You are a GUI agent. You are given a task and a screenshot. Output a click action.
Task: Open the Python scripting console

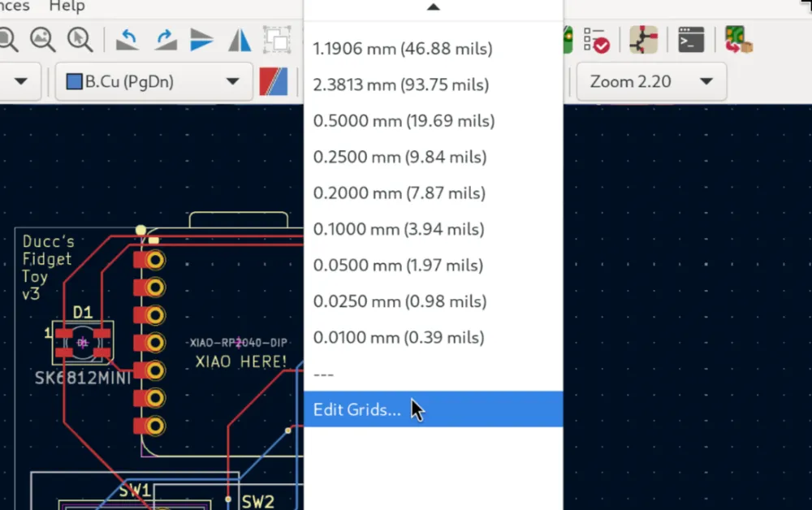coord(691,40)
